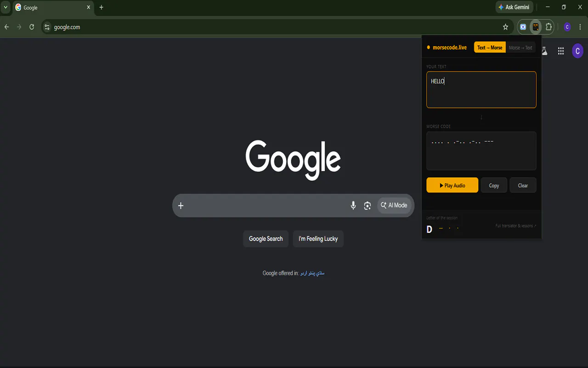Screen dimensions: 588x368
Task: Open the blue screen-capture extension icon
Action: point(523,27)
